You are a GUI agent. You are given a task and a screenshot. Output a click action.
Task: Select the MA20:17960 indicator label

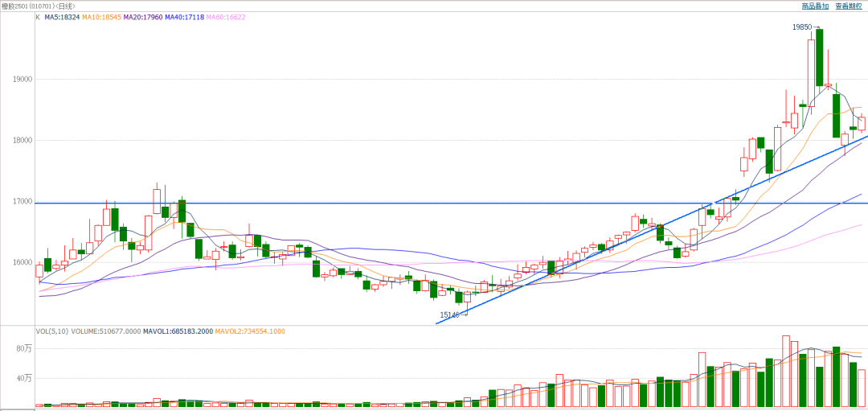pos(142,17)
